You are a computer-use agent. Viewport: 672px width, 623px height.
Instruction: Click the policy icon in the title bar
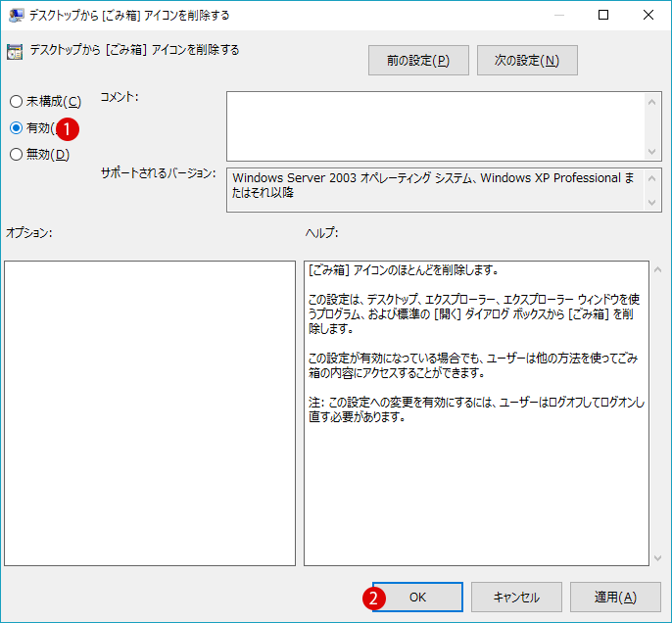[x=16, y=15]
